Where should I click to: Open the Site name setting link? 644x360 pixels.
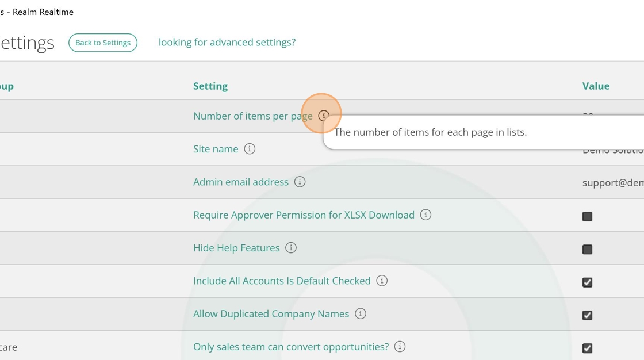(x=216, y=149)
